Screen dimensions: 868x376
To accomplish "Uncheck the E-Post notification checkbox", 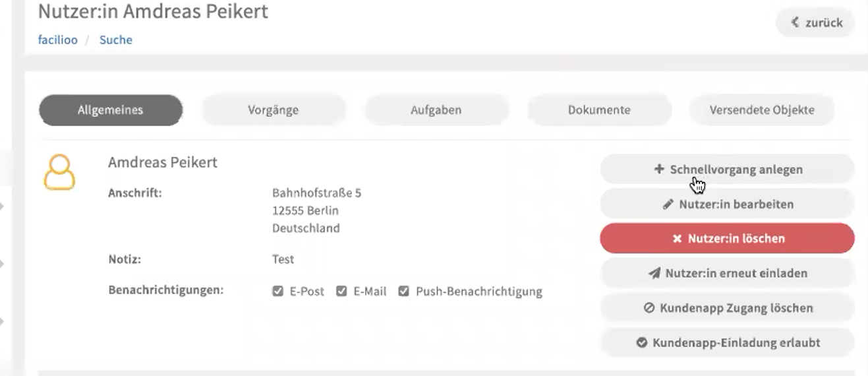I will [x=278, y=292].
